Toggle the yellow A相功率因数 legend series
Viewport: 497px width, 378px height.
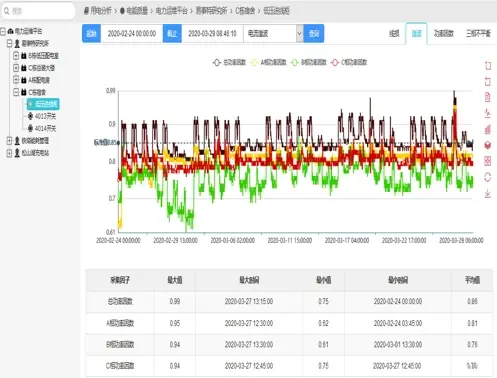(x=268, y=62)
